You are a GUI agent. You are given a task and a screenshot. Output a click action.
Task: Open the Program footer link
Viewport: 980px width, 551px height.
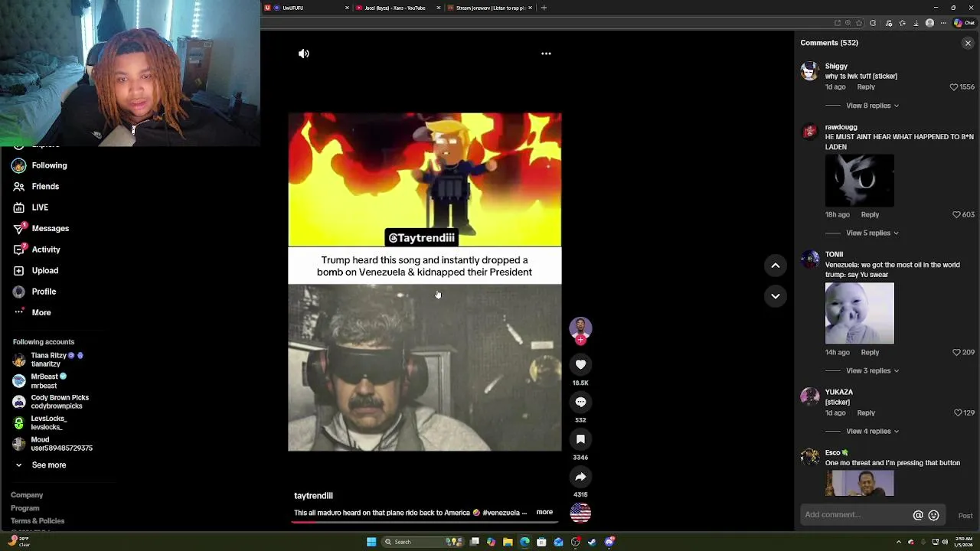coord(24,508)
